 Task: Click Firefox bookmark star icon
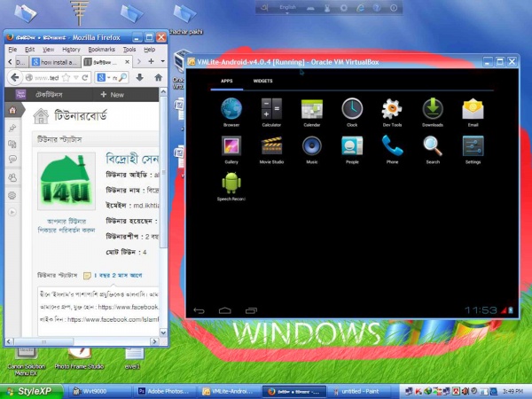pyautogui.click(x=66, y=78)
